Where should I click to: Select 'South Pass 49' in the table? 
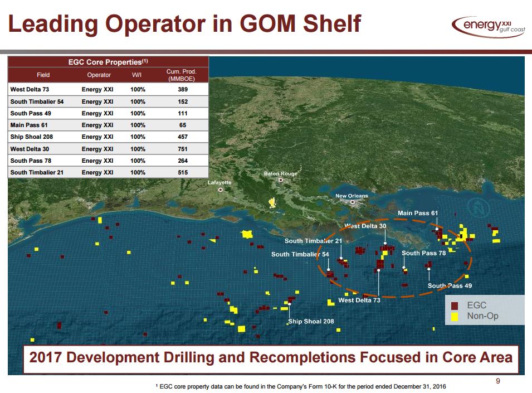(x=31, y=113)
